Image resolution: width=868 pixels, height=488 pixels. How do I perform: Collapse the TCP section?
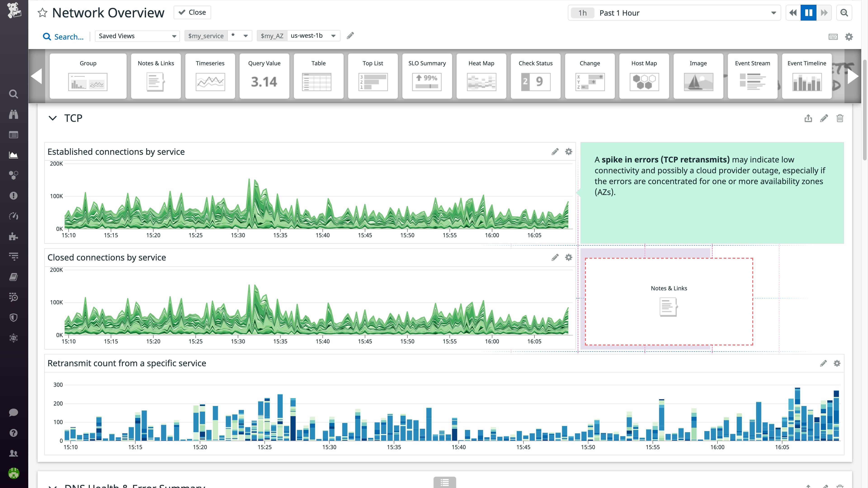coord(53,118)
